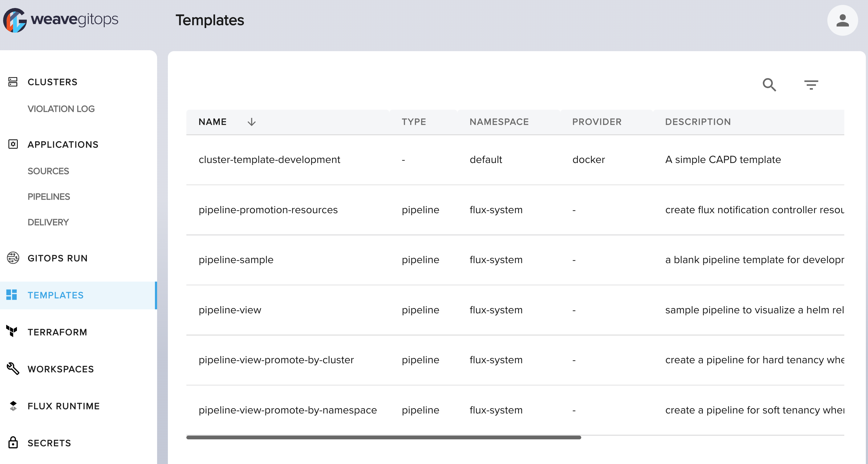The width and height of the screenshot is (868, 464).
Task: Sort table by Provider header
Action: pyautogui.click(x=597, y=122)
